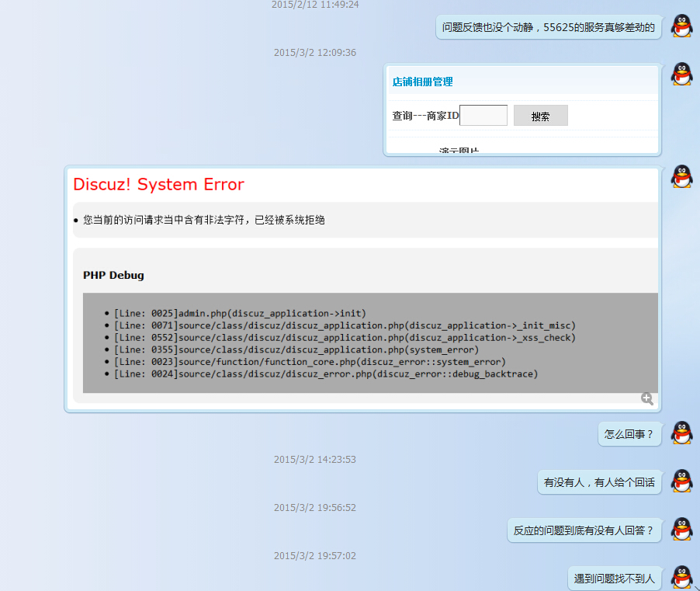The height and width of the screenshot is (591, 700).
Task: Click the zoom-in magnifier icon on the error screenshot
Action: click(646, 398)
